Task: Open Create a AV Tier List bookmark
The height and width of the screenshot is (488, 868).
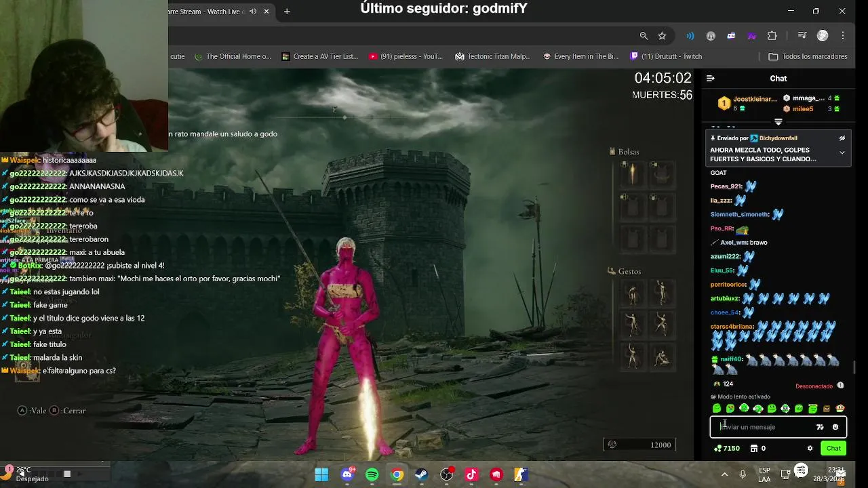Action: [x=320, y=56]
